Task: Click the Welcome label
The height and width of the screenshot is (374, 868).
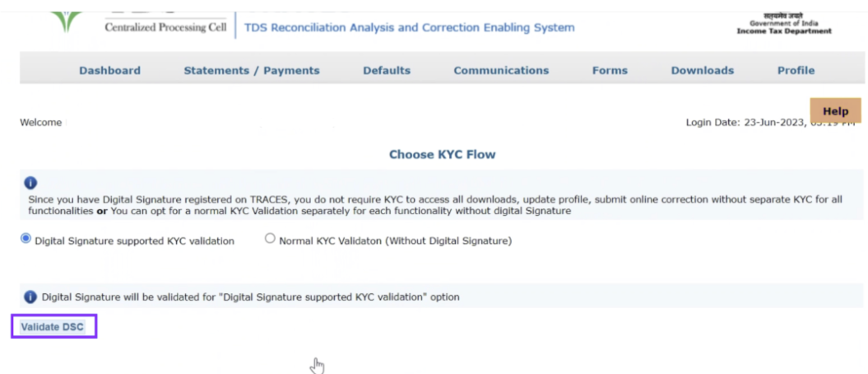Action: pos(40,123)
